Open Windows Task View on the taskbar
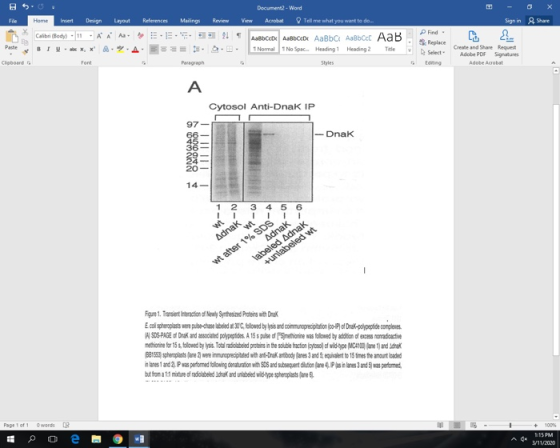This screenshot has height=448, width=560. pyautogui.click(x=53, y=439)
